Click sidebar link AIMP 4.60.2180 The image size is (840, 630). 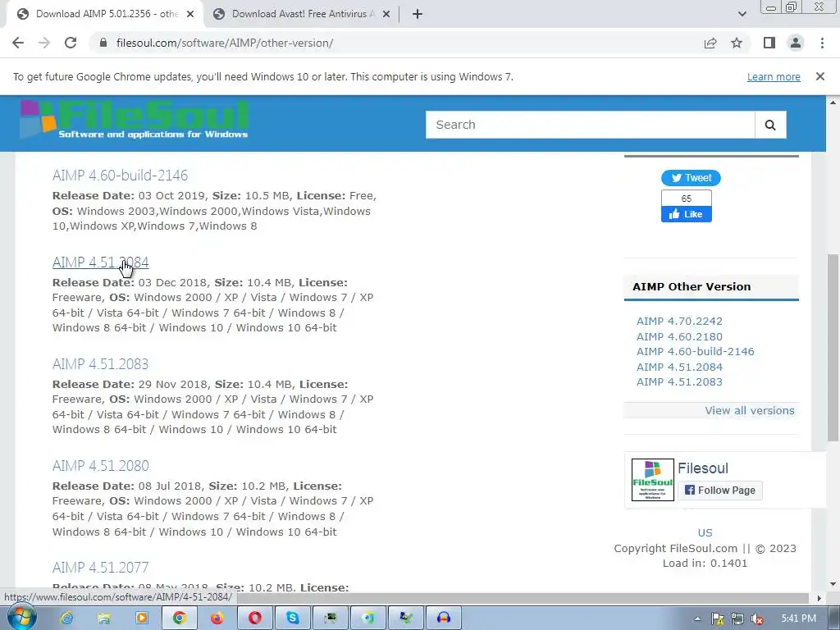679,336
